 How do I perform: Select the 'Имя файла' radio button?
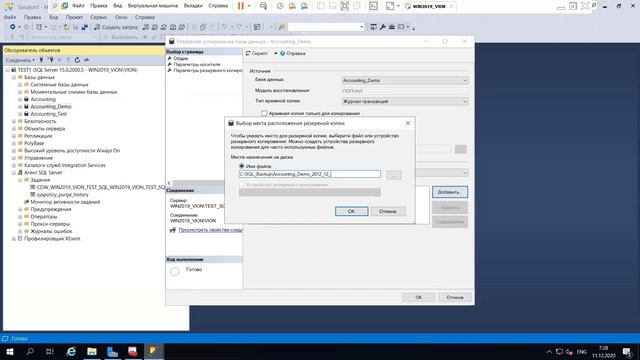[242, 166]
